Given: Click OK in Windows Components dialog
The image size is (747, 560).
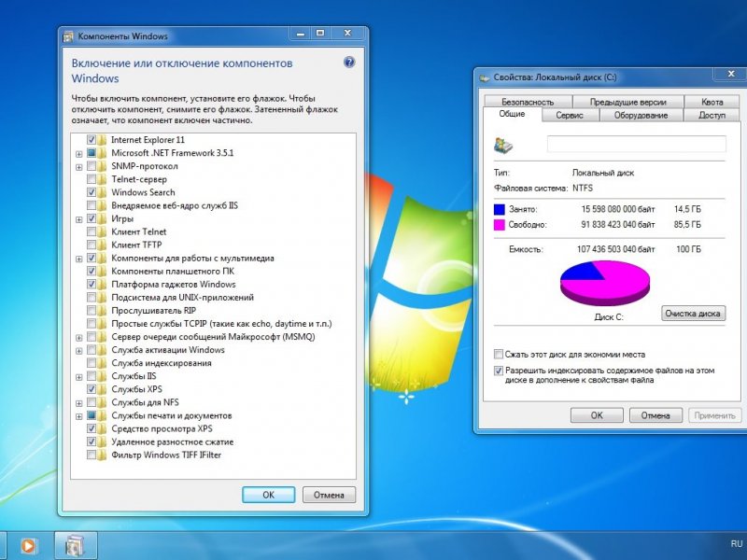Looking at the screenshot, I should [x=268, y=495].
